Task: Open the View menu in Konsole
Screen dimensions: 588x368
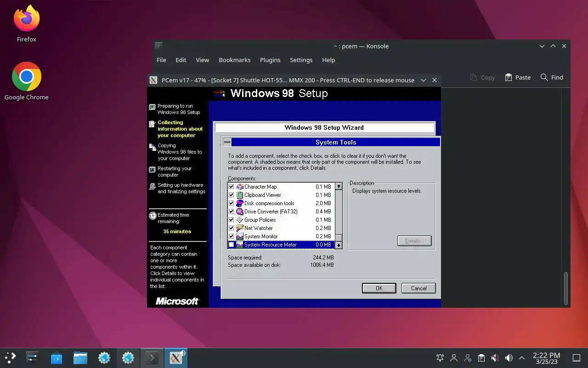Action: pos(202,60)
